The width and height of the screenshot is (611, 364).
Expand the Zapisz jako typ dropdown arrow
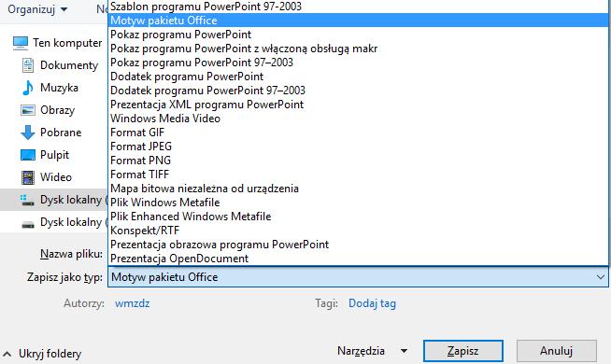click(x=600, y=277)
